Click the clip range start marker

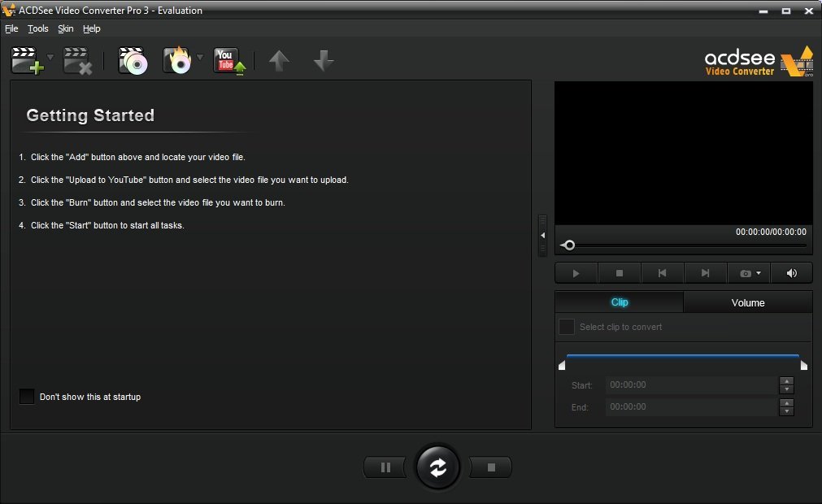(562, 365)
